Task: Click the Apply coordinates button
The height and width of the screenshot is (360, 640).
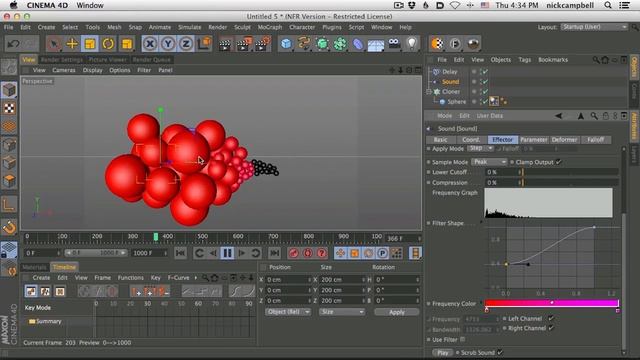Action: [x=397, y=312]
